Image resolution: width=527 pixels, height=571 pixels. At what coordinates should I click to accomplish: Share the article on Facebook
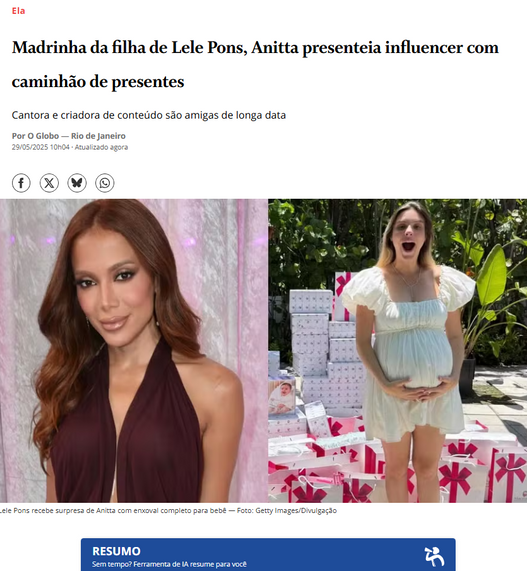[21, 183]
